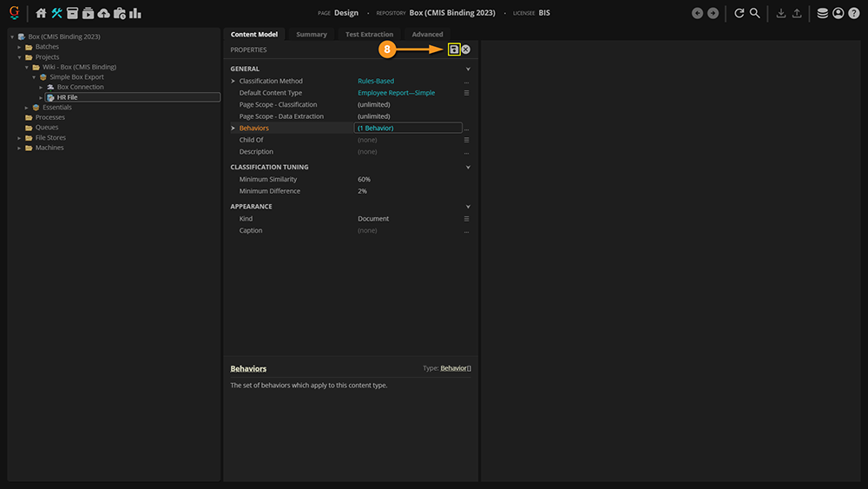This screenshot has width=868, height=489.
Task: Save the property changes
Action: pyautogui.click(x=454, y=50)
